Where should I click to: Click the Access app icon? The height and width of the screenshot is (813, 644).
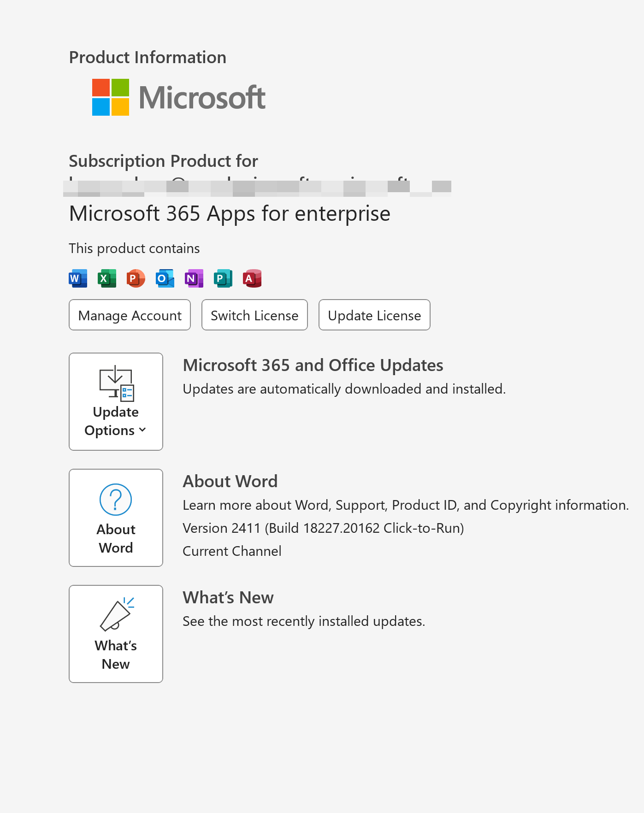pyautogui.click(x=252, y=278)
